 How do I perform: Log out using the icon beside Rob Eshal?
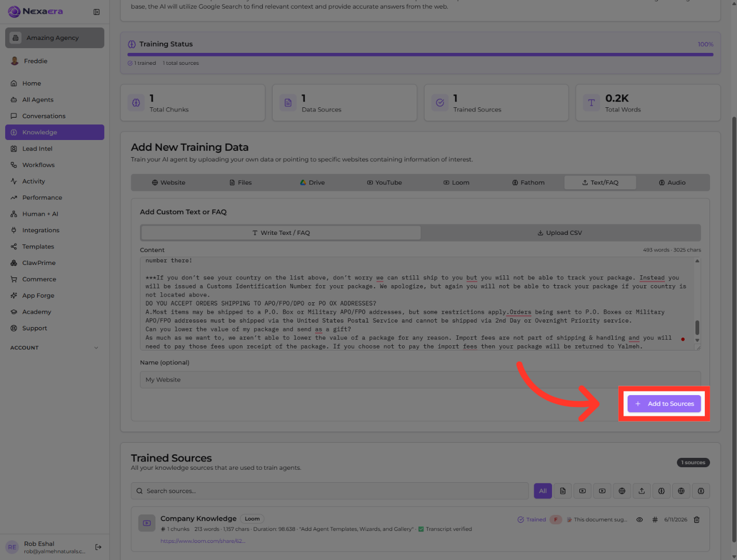click(98, 547)
